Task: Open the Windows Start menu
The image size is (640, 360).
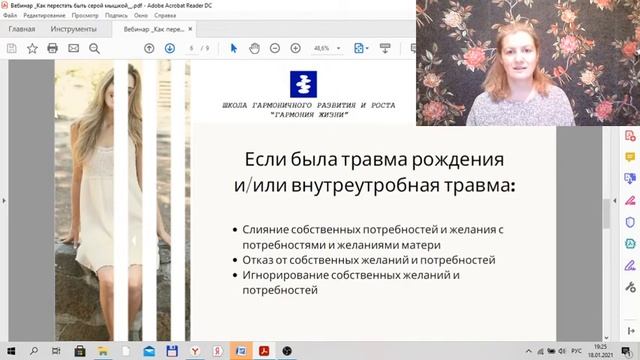Action: [x=11, y=351]
